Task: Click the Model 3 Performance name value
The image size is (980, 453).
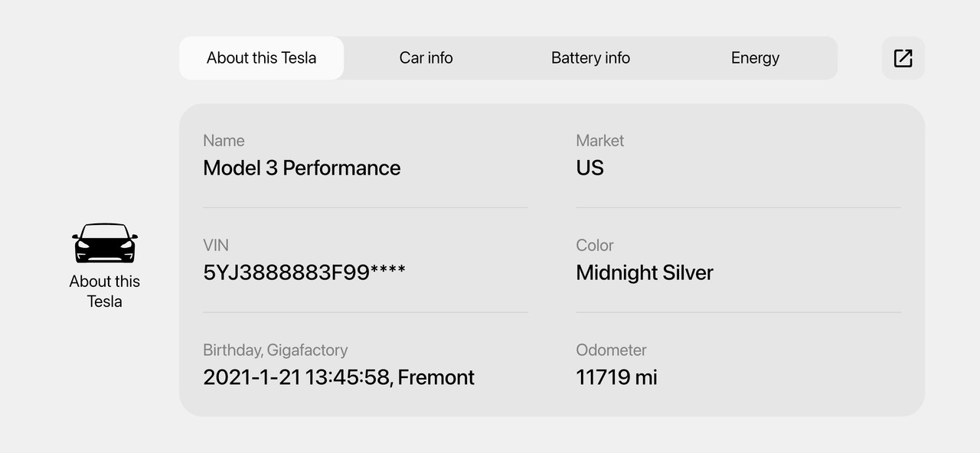Action: coord(302,168)
